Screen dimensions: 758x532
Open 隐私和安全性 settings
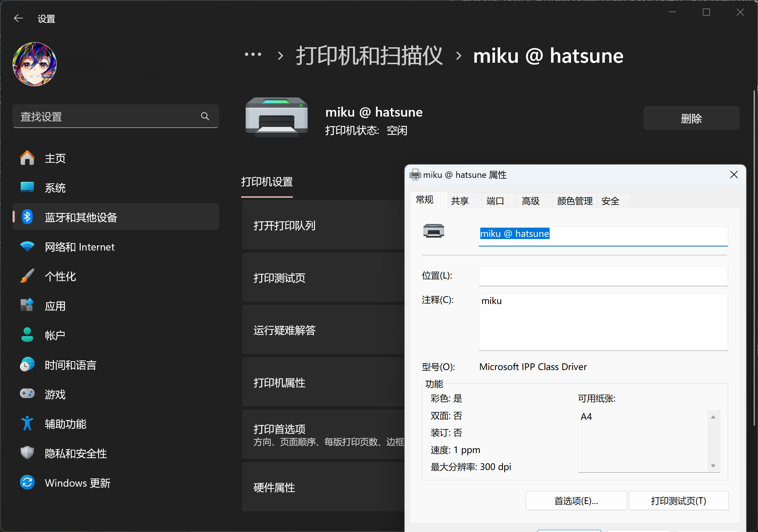(x=115, y=453)
